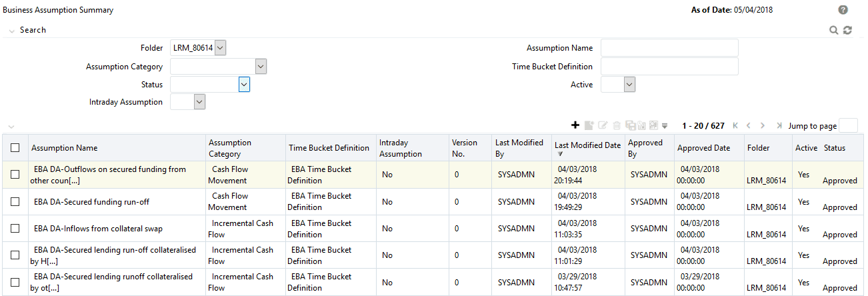Click the Copy assumption icon
The height and width of the screenshot is (296, 868).
(x=630, y=125)
